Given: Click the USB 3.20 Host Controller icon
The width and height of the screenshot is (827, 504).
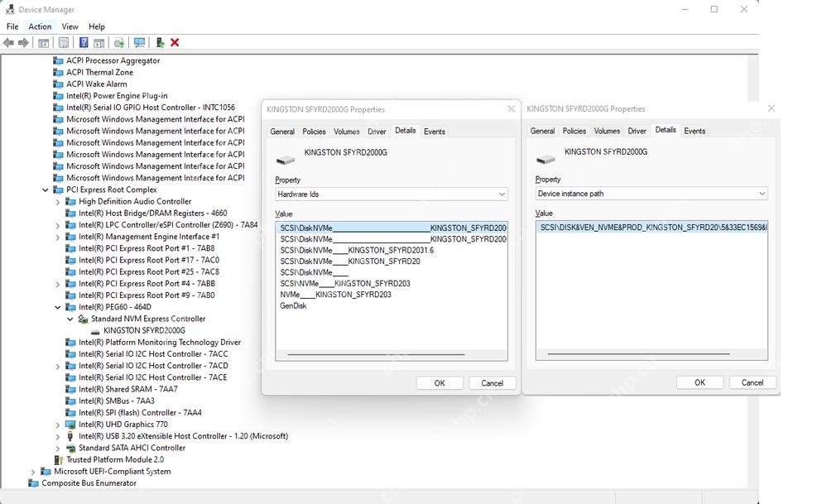Looking at the screenshot, I should tap(70, 436).
